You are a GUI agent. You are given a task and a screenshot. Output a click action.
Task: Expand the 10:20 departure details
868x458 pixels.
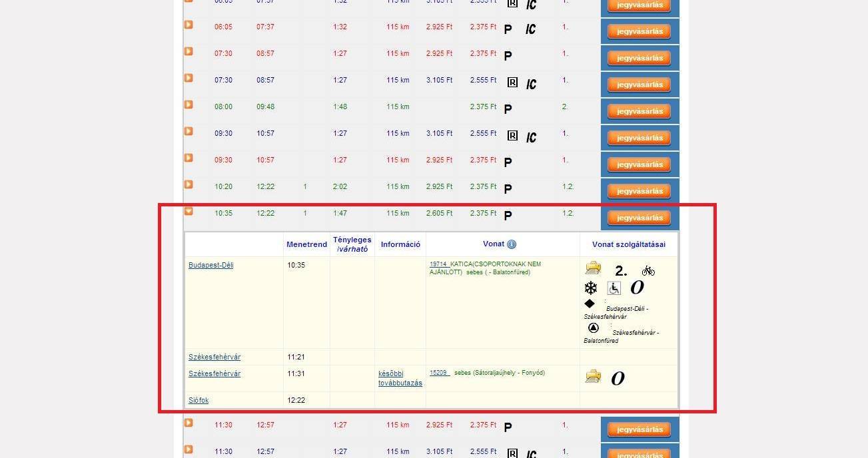(x=189, y=184)
